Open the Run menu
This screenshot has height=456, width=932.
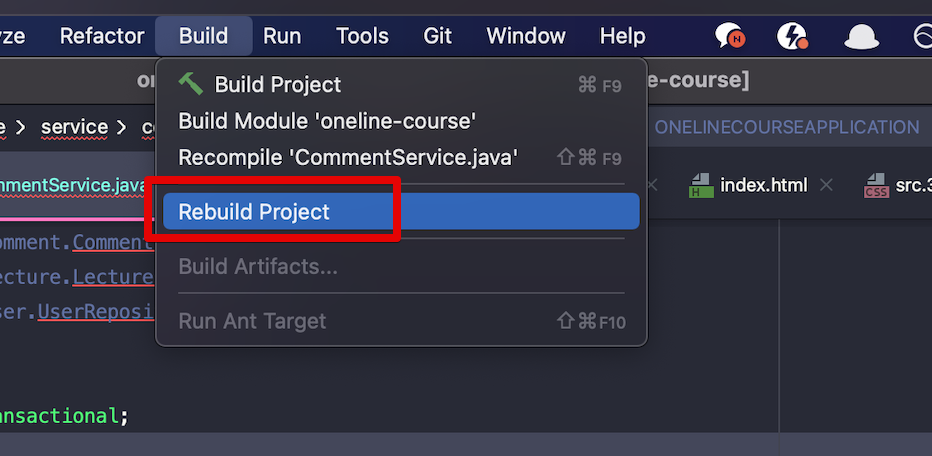pyautogui.click(x=282, y=36)
